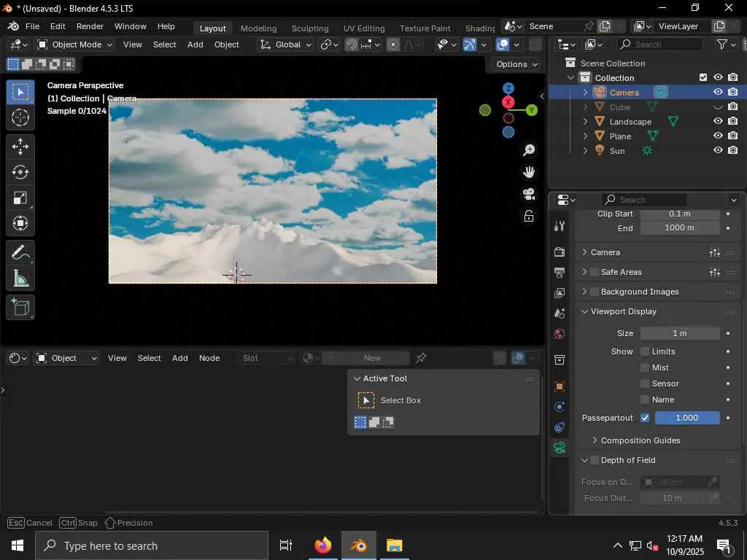Viewport: 747px width, 560px height.
Task: Hide the Landscape object in outliner
Action: [718, 122]
